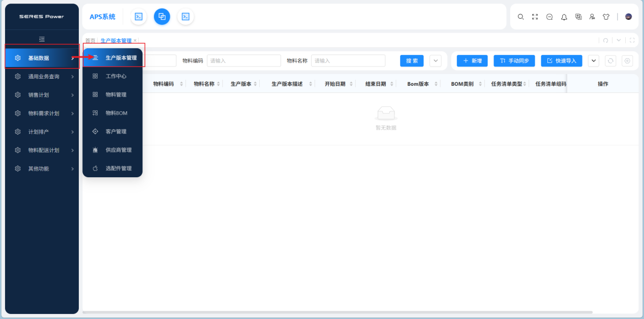Switch to the 首页 tab

pos(90,41)
